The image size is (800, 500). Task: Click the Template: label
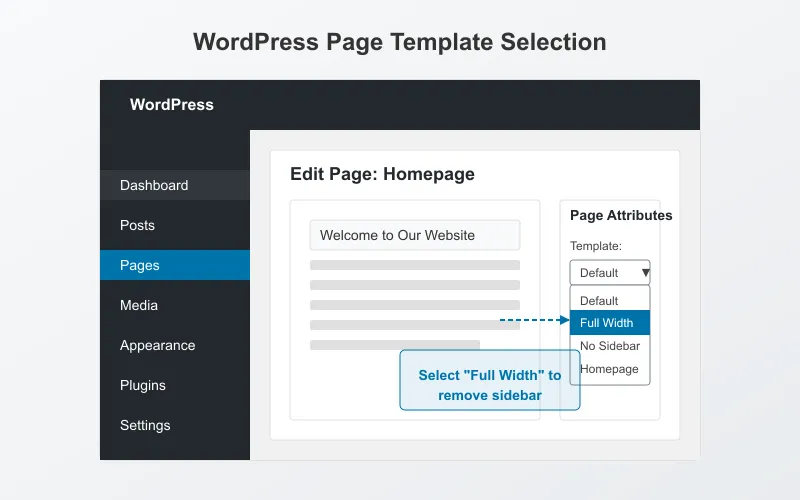pyautogui.click(x=595, y=246)
